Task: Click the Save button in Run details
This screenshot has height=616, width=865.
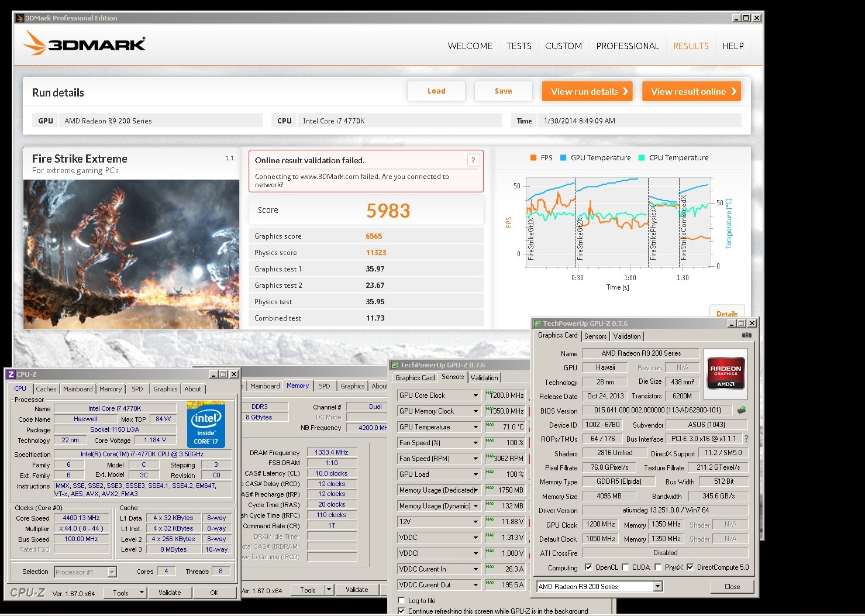Action: pyautogui.click(x=503, y=91)
